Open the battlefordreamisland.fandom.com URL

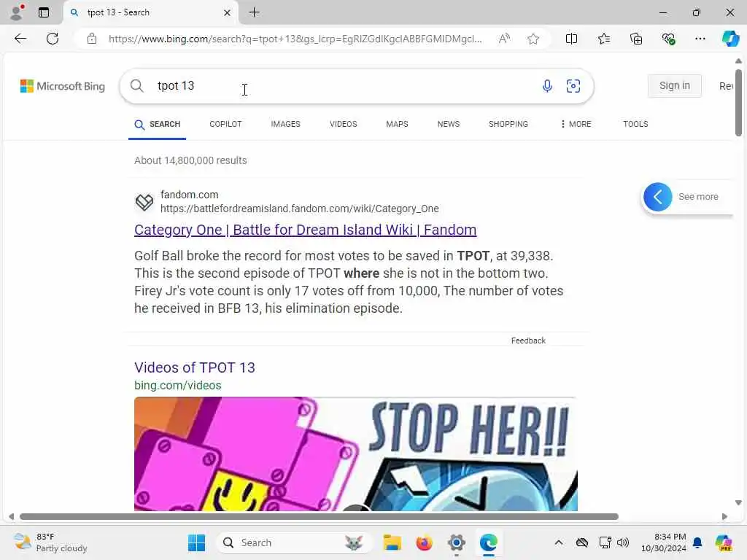pyautogui.click(x=300, y=209)
